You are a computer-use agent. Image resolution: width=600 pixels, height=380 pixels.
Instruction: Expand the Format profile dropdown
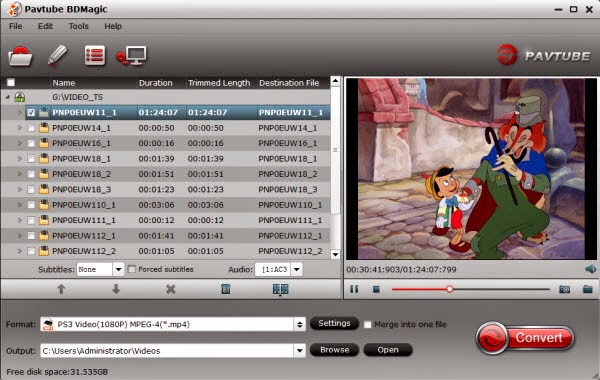click(300, 325)
